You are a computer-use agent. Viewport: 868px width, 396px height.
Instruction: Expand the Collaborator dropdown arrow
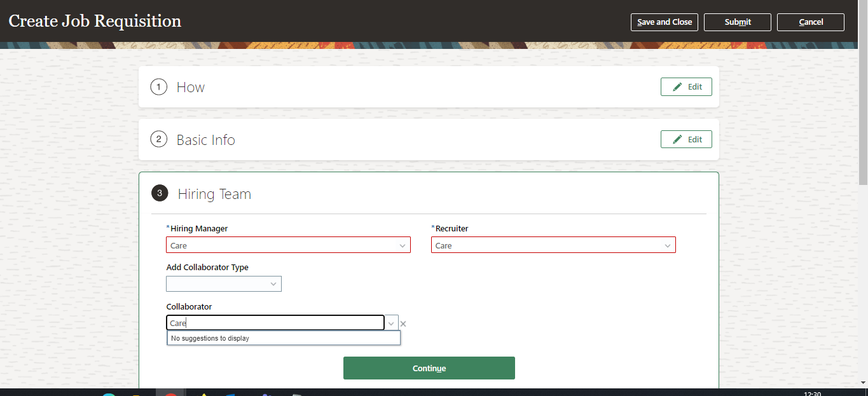click(391, 323)
